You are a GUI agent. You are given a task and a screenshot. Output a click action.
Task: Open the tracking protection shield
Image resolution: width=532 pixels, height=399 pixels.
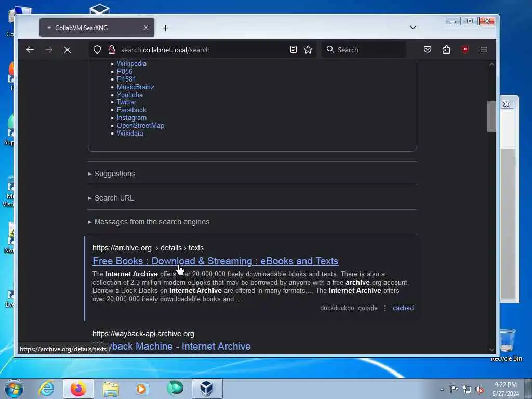point(97,50)
